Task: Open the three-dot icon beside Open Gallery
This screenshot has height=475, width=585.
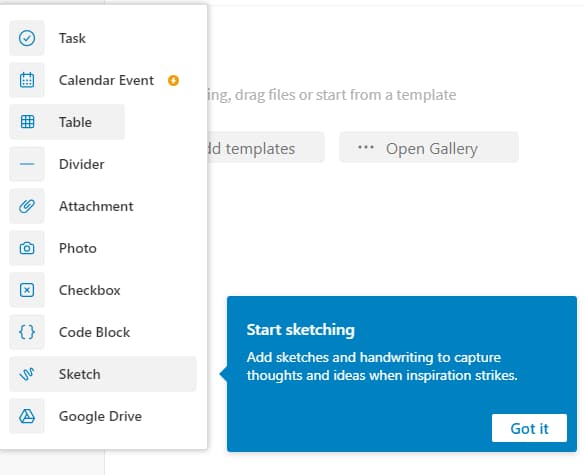Action: tap(366, 147)
